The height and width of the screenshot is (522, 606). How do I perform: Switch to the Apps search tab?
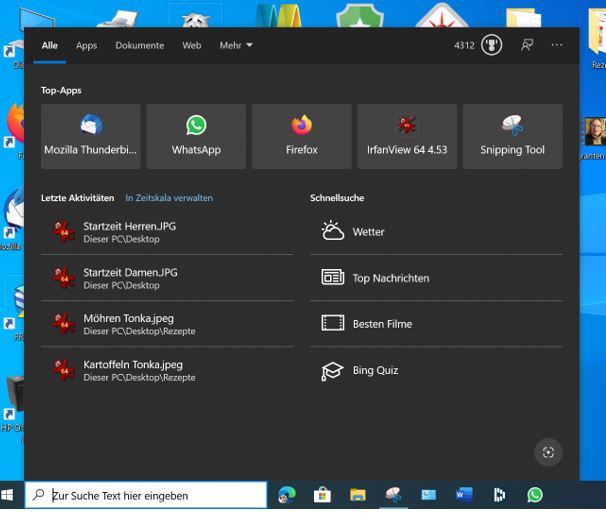(x=87, y=45)
